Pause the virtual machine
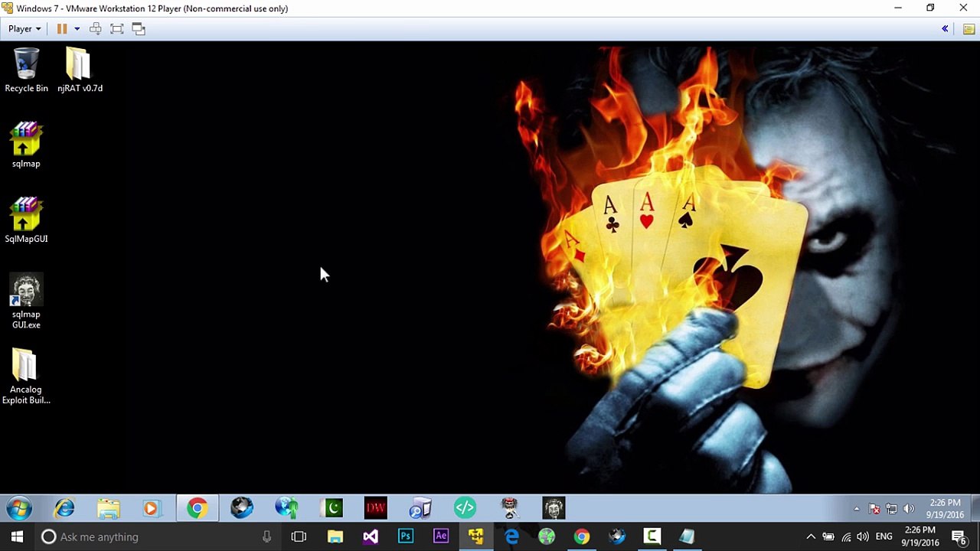 pyautogui.click(x=62, y=28)
